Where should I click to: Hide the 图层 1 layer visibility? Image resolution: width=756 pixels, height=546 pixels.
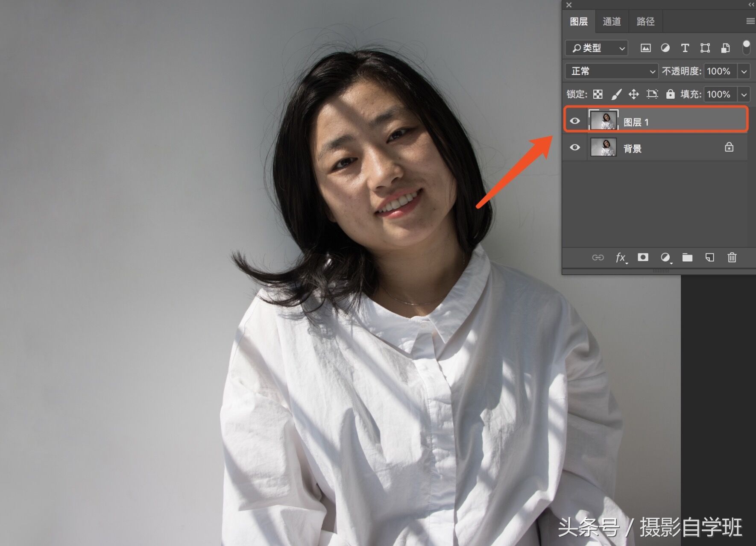click(x=575, y=121)
